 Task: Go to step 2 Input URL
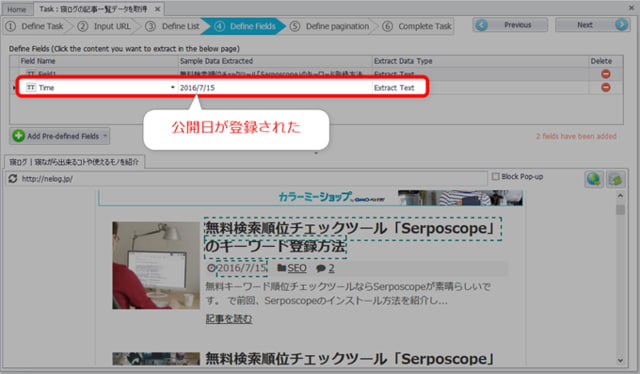click(x=104, y=26)
